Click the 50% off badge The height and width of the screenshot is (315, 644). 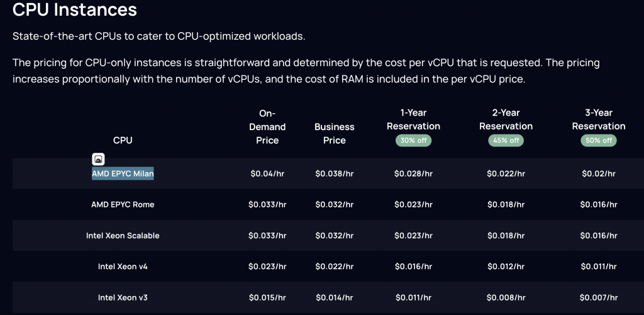coord(599,140)
